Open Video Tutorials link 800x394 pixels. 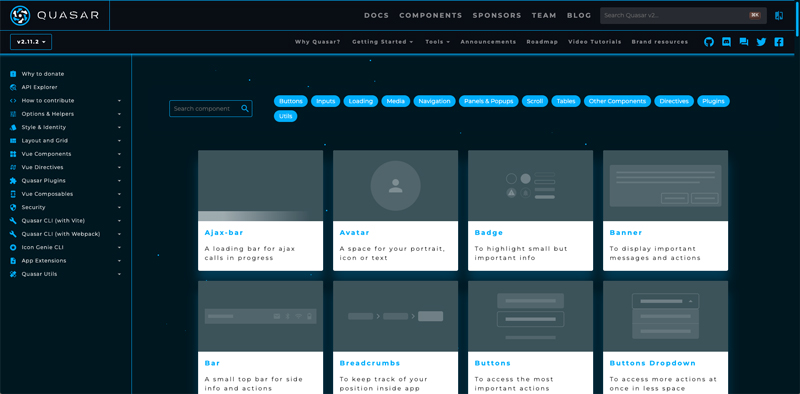[595, 42]
